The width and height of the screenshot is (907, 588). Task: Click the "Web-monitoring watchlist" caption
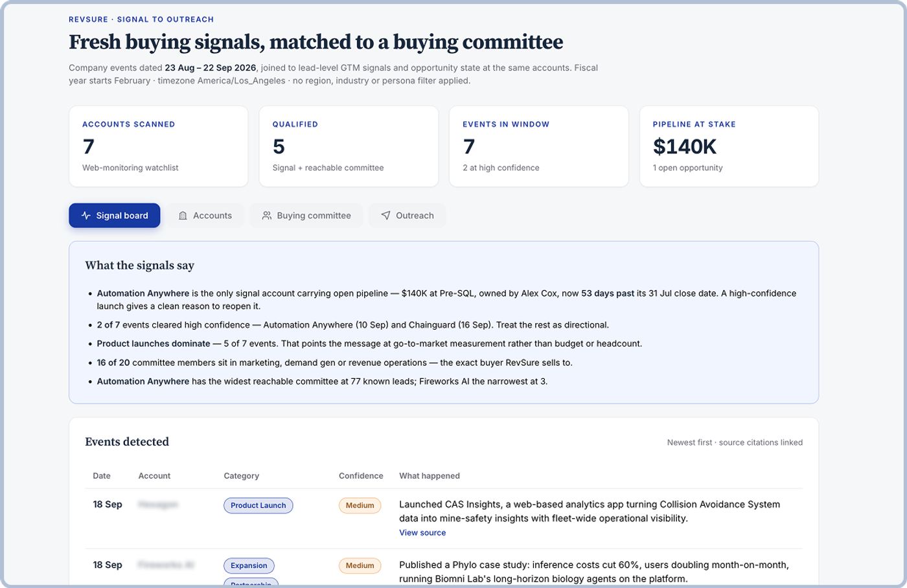pos(130,168)
